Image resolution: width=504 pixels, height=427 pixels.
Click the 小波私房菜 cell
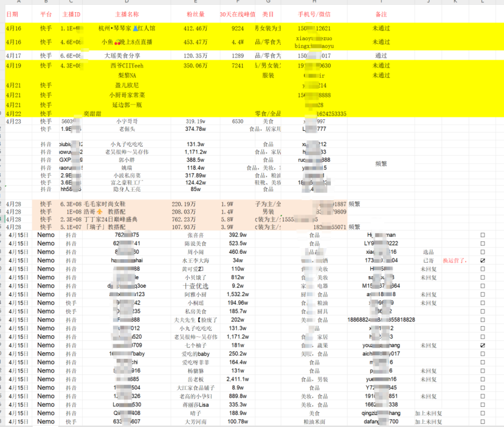click(127, 175)
